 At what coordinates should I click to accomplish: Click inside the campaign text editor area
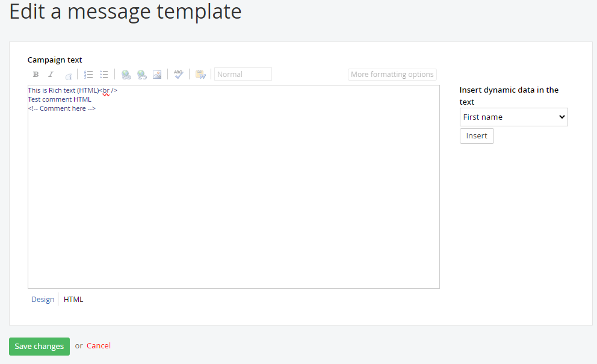pos(234,187)
